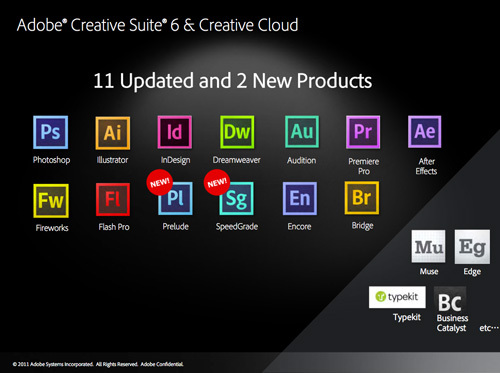Image resolution: width=500 pixels, height=373 pixels.
Task: Select the Business Catalyst Bc icon
Action: pos(450,300)
